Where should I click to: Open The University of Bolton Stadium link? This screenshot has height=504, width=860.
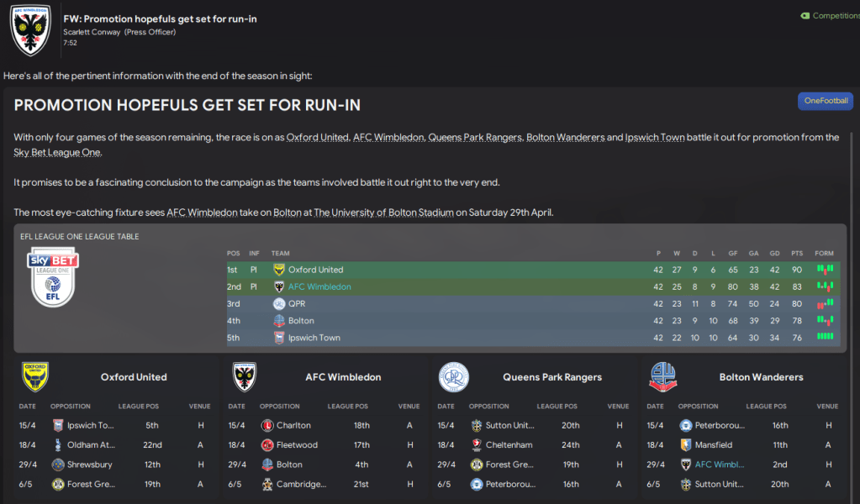click(x=383, y=213)
